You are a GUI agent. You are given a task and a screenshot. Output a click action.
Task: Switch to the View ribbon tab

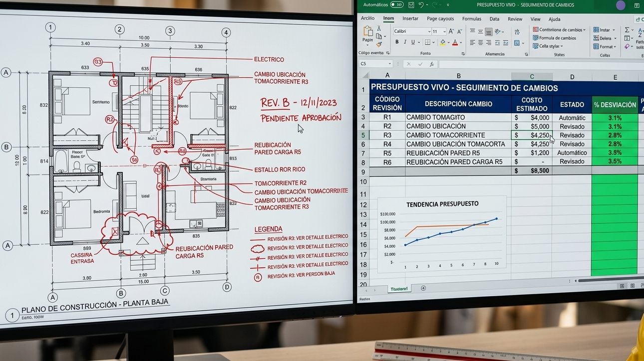[x=536, y=19]
